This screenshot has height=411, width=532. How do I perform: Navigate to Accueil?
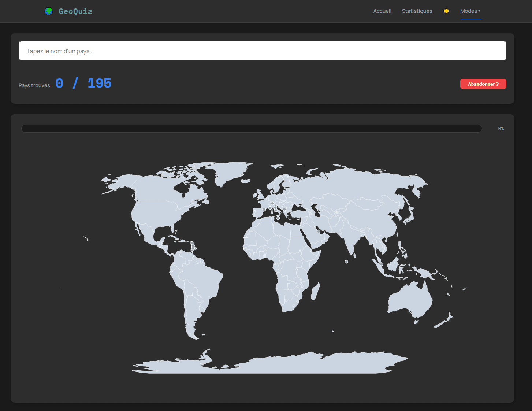382,11
